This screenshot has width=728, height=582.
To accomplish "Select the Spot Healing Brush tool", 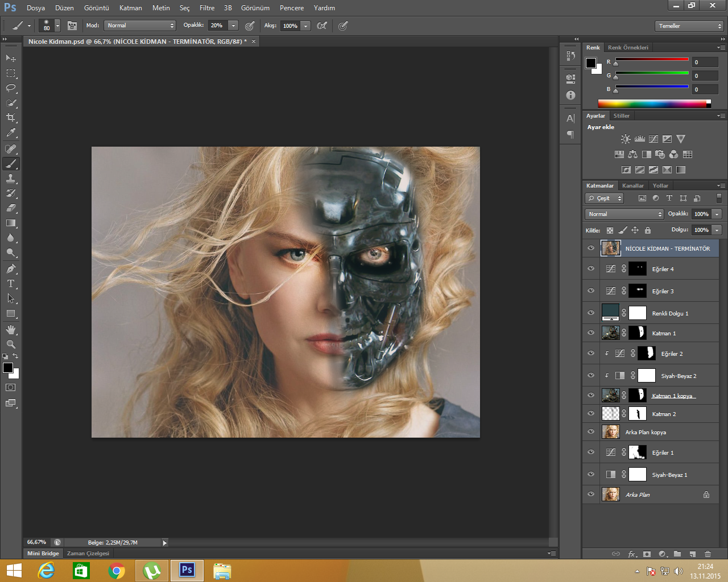I will tap(11, 149).
